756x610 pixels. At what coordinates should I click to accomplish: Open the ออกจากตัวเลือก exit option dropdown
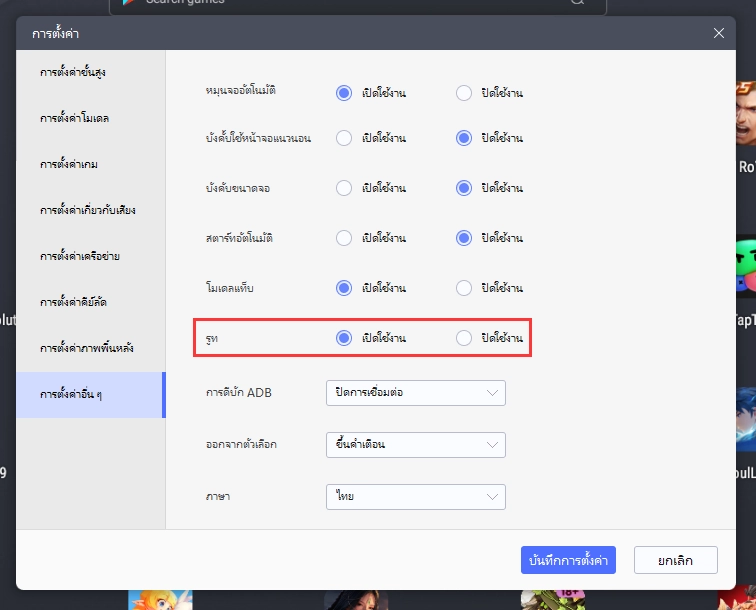point(415,444)
